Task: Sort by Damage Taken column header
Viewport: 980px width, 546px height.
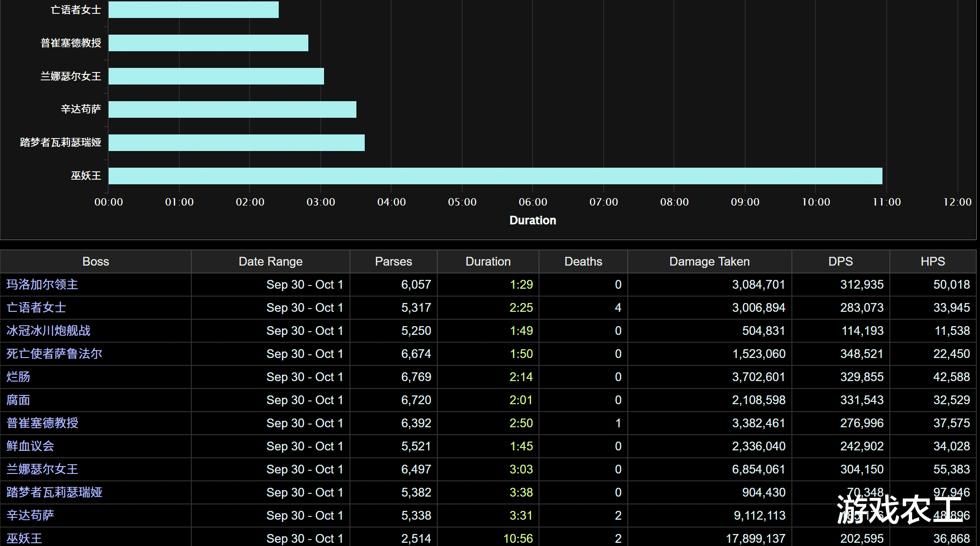Action: pos(709,261)
